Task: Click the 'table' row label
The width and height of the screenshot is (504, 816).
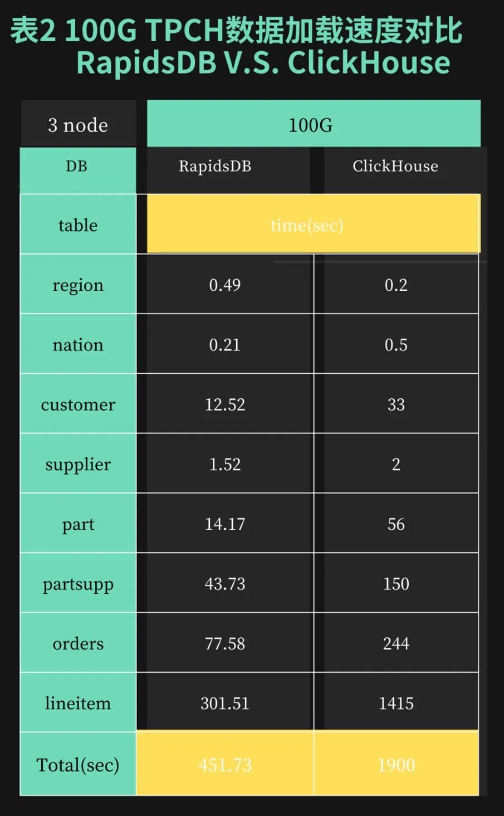Action: coord(78,225)
